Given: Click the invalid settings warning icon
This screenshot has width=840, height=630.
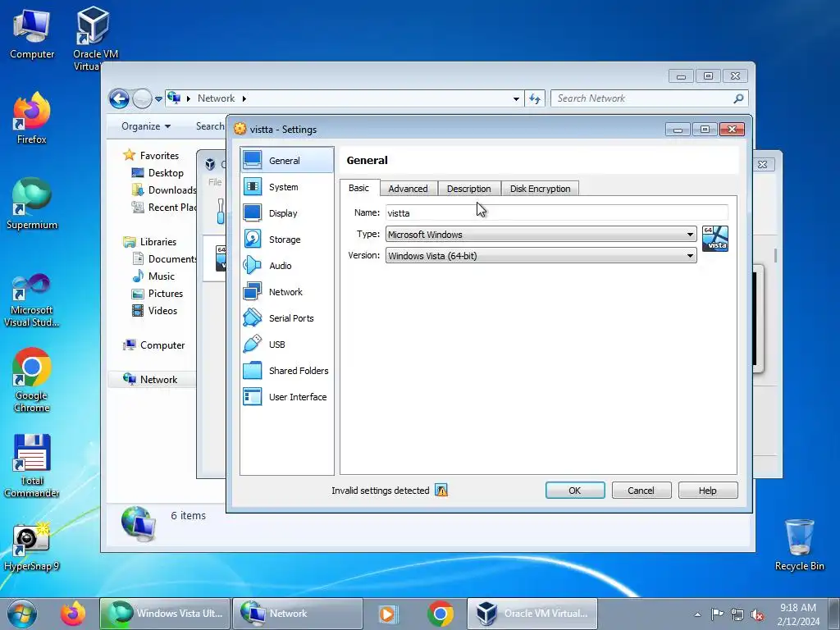Looking at the screenshot, I should 441,491.
